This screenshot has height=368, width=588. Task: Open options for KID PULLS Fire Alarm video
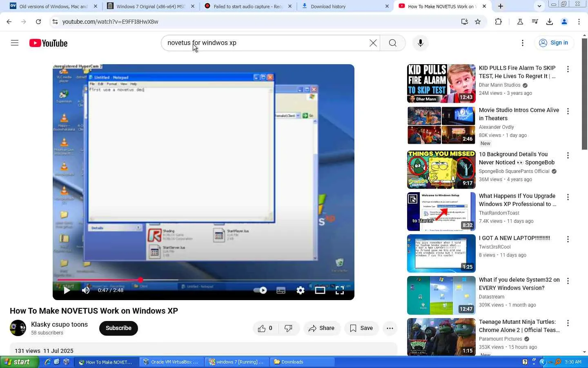568,69
